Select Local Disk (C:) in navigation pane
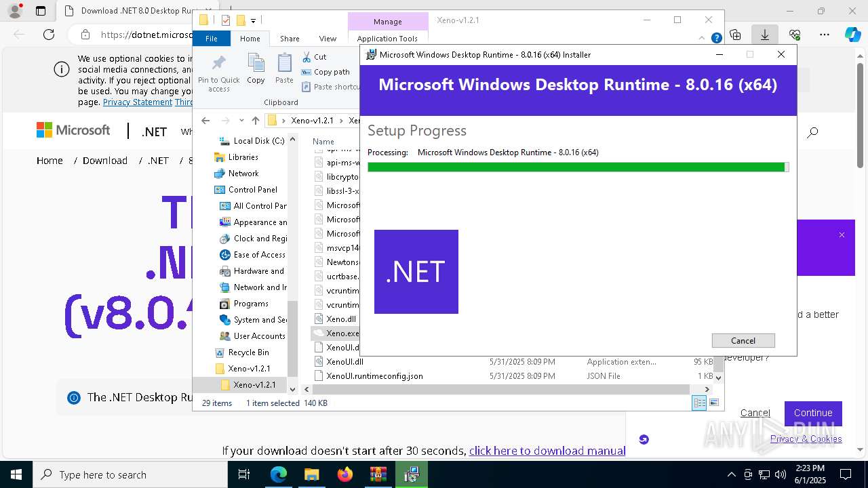 [252, 141]
